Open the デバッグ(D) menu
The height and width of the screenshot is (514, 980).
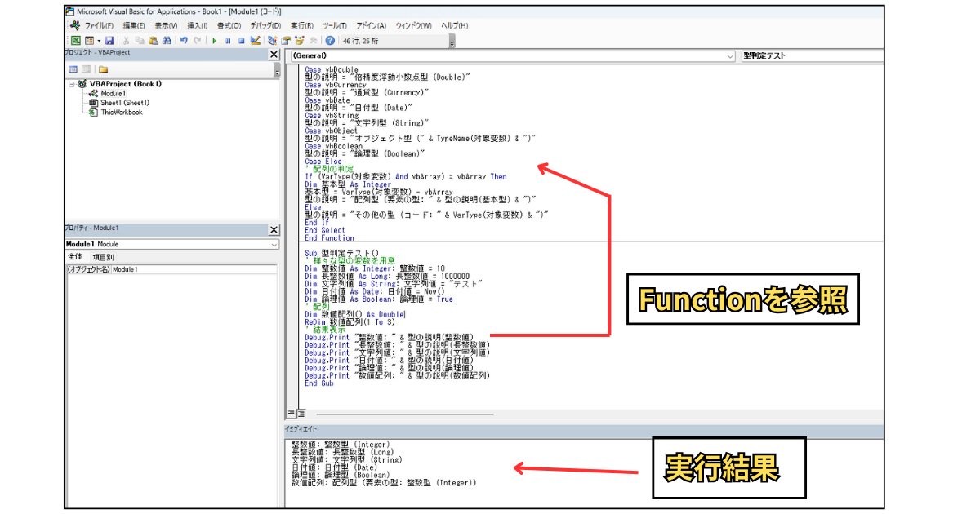(x=265, y=25)
